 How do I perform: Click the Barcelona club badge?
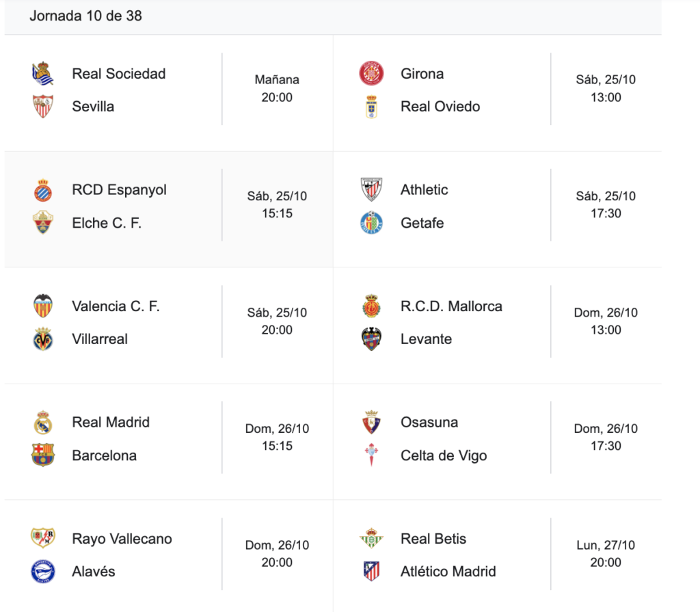(x=43, y=455)
